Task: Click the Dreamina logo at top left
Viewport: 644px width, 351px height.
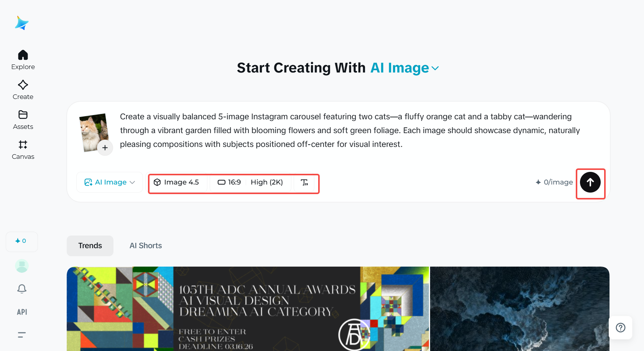Action: click(x=22, y=23)
